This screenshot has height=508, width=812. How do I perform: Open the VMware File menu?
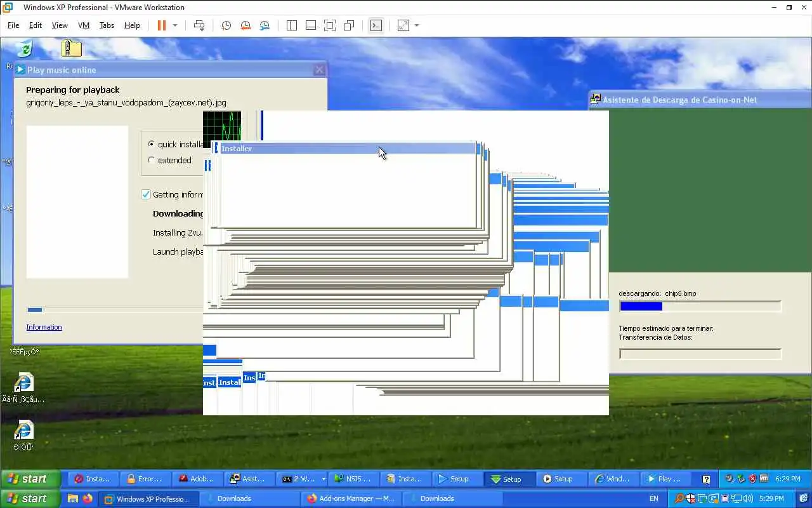click(13, 25)
